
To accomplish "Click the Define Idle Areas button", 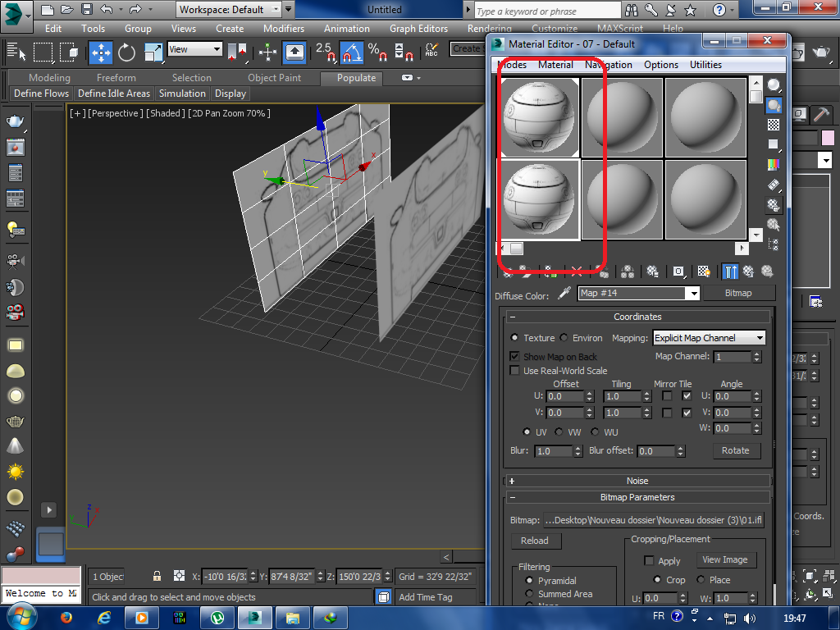I will [x=114, y=94].
